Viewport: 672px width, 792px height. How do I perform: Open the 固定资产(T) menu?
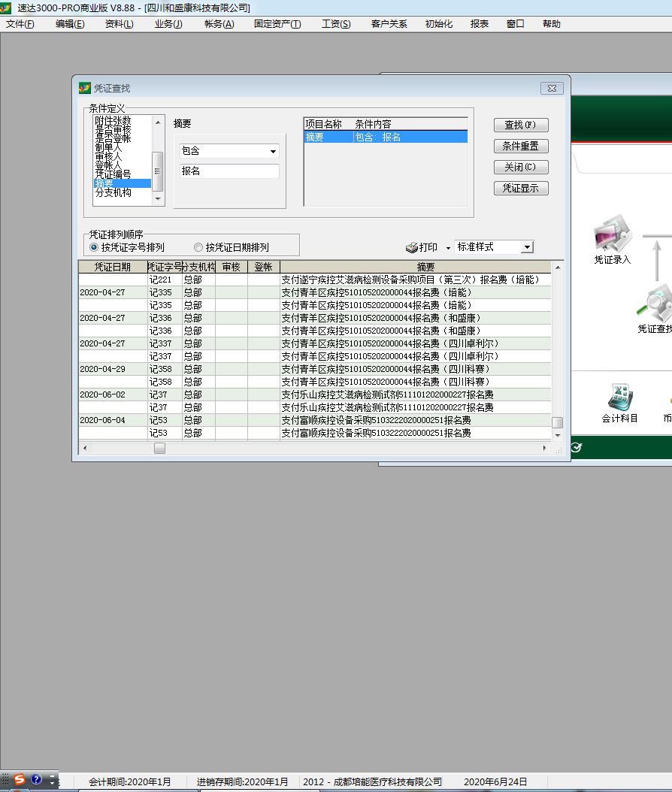point(277,24)
